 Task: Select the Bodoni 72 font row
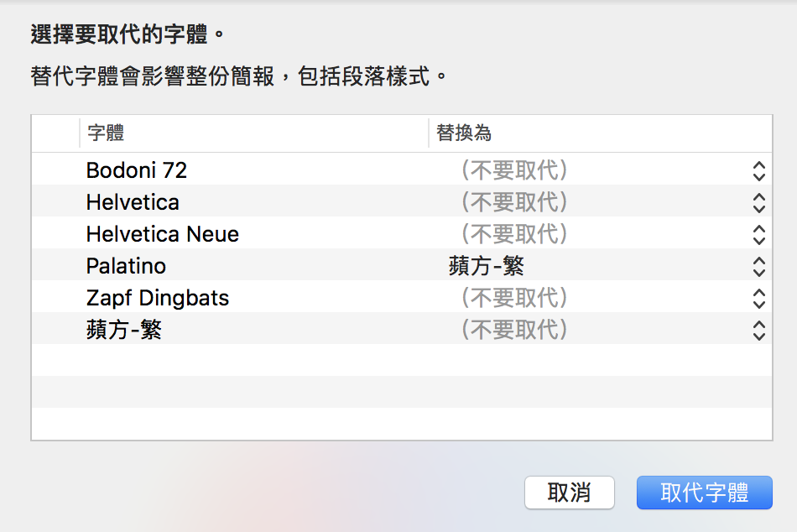click(x=137, y=170)
